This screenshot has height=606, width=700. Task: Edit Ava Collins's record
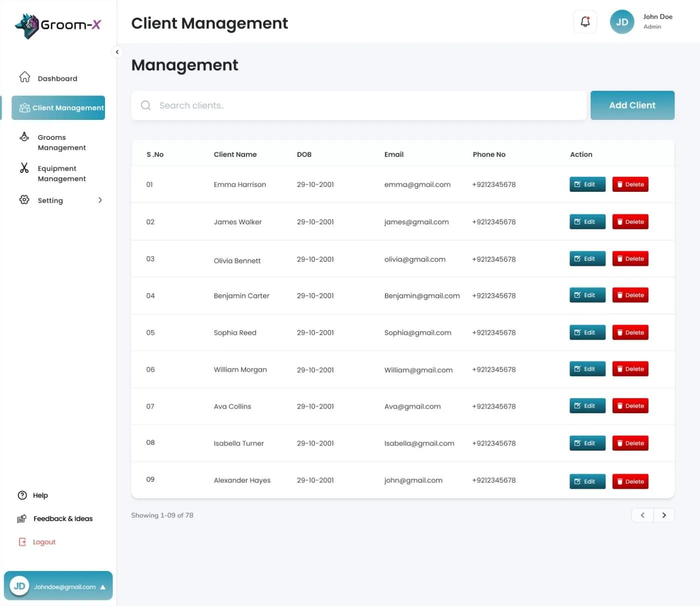(x=587, y=406)
